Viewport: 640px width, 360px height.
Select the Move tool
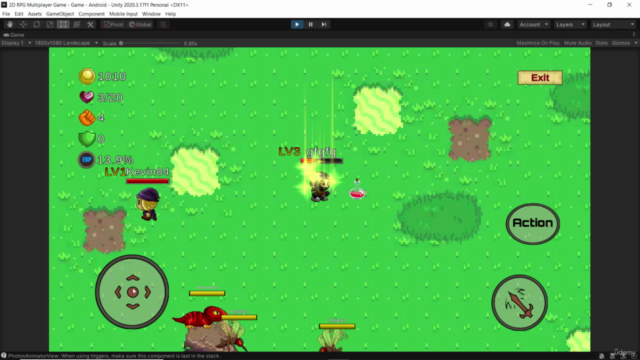pyautogui.click(x=23, y=24)
